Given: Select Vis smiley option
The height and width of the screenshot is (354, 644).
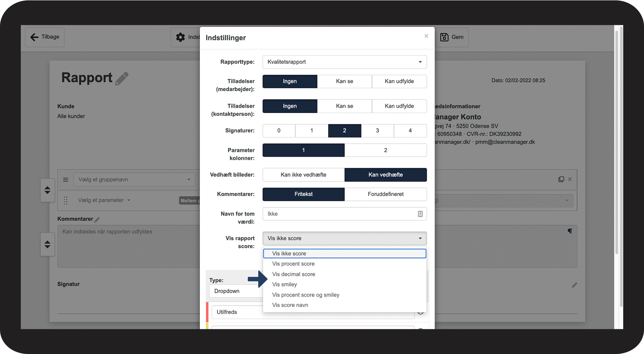Looking at the screenshot, I should coord(285,284).
